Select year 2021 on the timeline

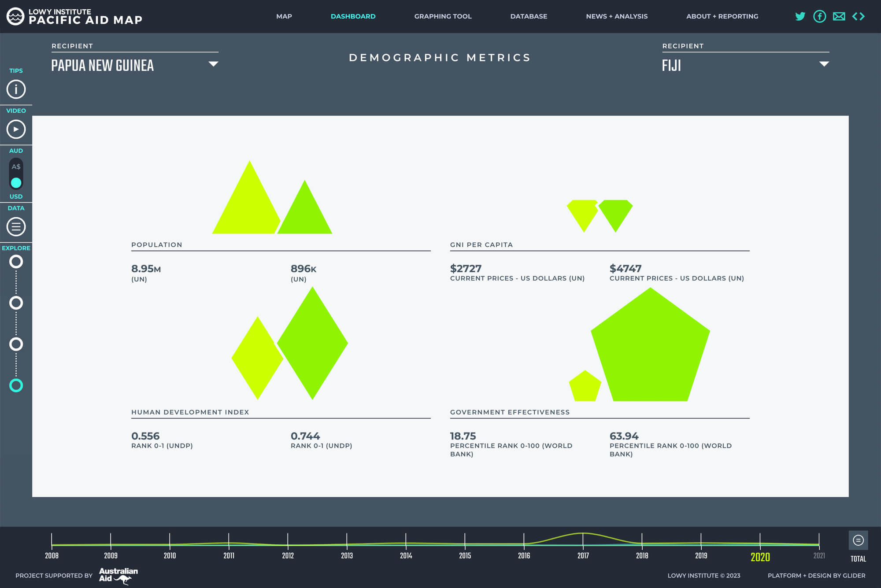pyautogui.click(x=819, y=555)
